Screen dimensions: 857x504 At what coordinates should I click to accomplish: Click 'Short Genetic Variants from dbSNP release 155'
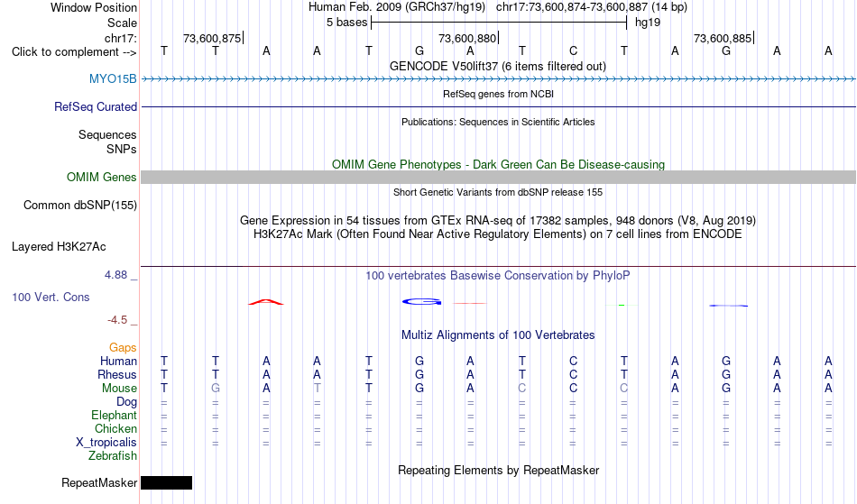tap(498, 192)
